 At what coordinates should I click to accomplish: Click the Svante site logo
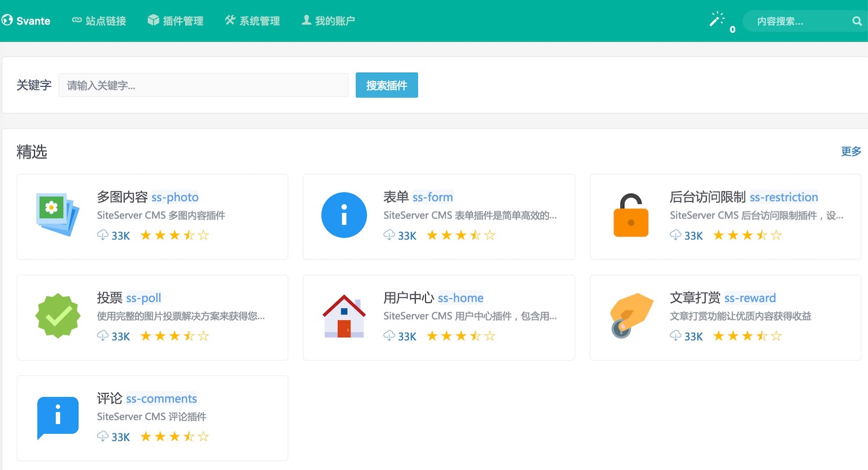(x=26, y=21)
